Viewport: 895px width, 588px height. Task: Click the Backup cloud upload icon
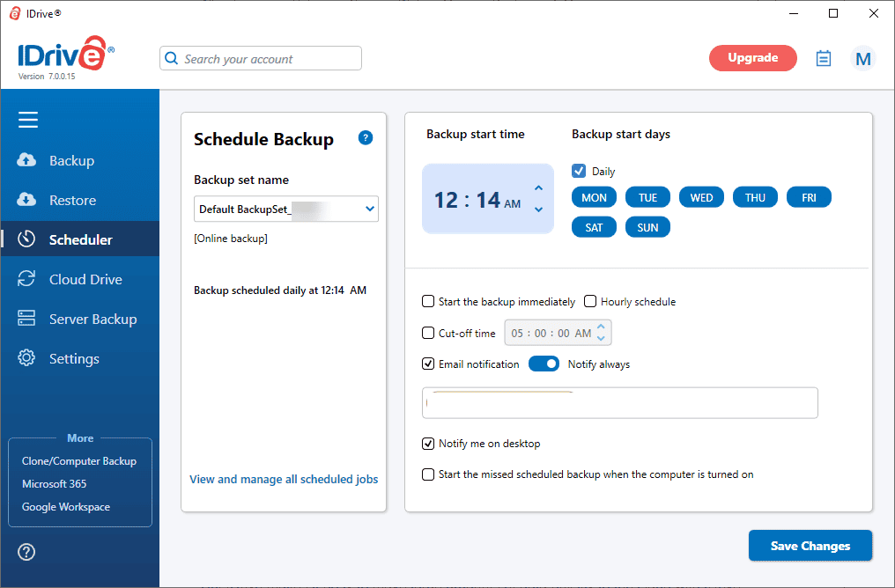tap(26, 160)
